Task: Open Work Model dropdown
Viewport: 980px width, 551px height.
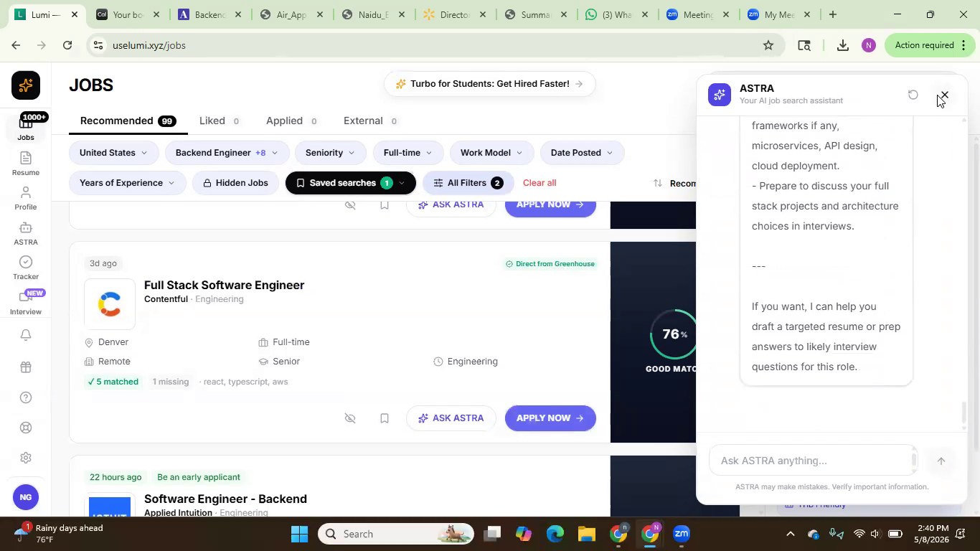Action: click(491, 153)
